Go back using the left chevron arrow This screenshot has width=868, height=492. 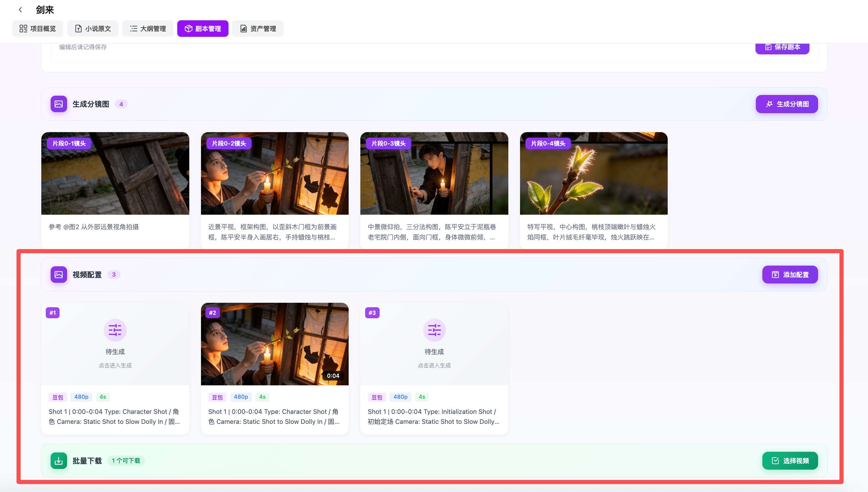20,10
